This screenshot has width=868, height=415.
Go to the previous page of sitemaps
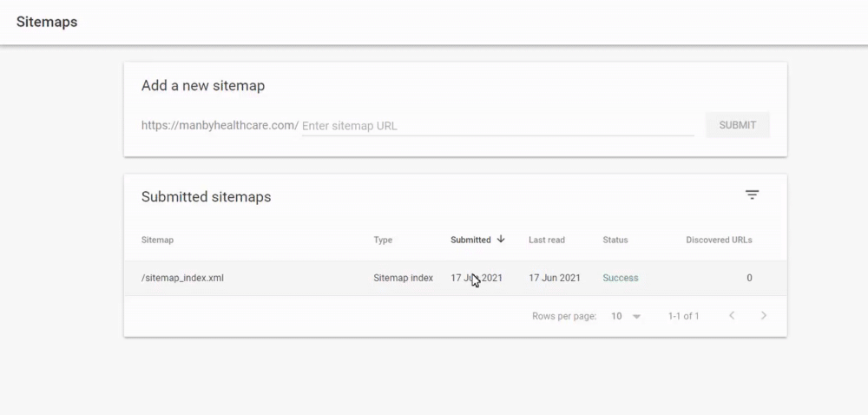(x=732, y=316)
